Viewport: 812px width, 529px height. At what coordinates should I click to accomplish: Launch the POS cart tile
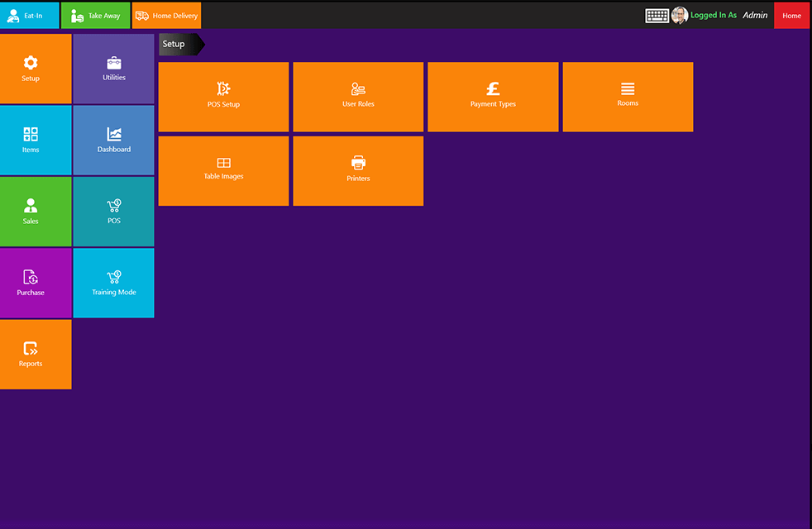pyautogui.click(x=113, y=212)
